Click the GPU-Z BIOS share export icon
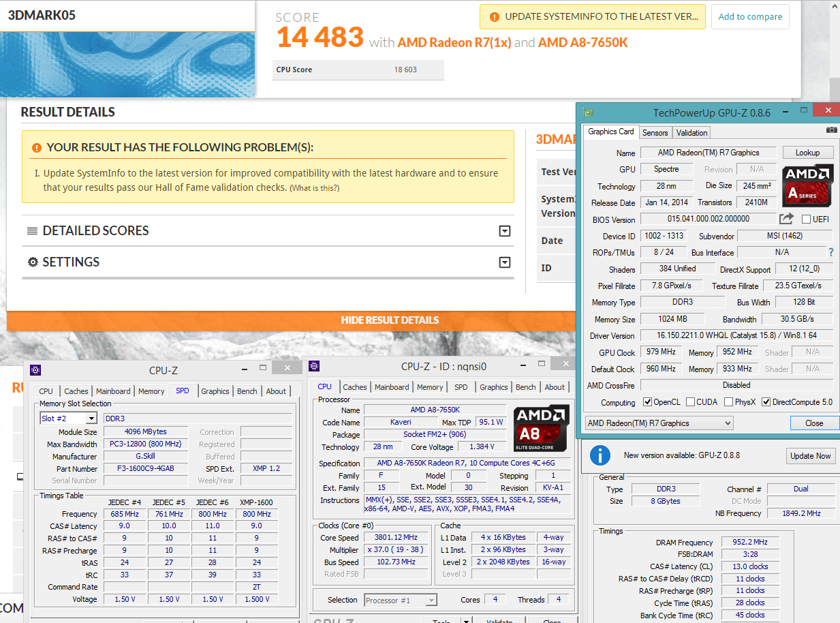Screen dimensions: 840x623 pos(786,219)
